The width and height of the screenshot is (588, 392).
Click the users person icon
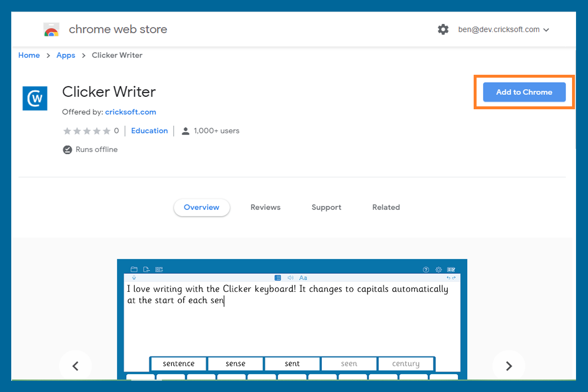(185, 131)
